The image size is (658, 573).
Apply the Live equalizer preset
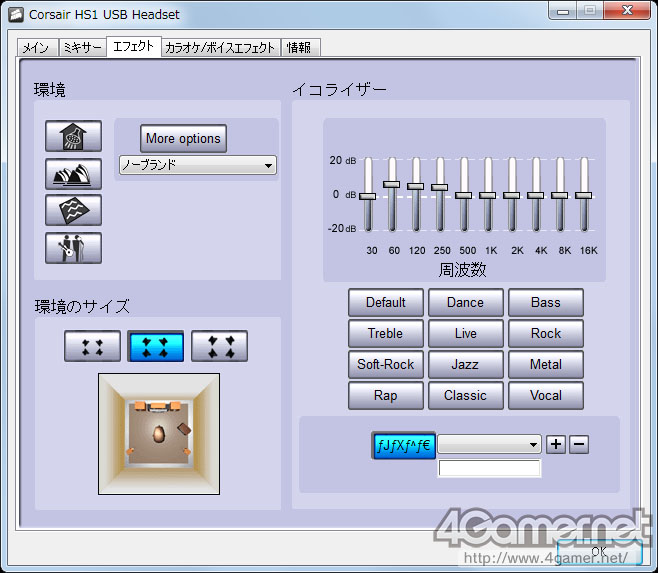tap(466, 333)
